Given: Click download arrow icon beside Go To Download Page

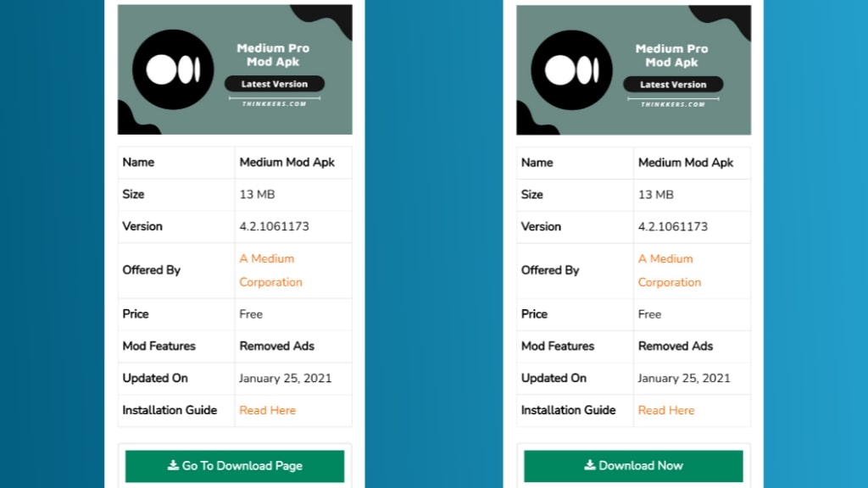Looking at the screenshot, I should 173,465.
